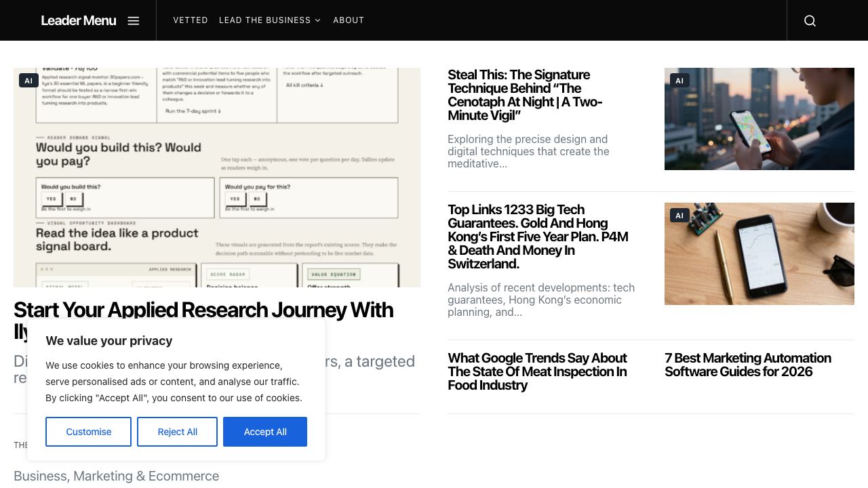The height and width of the screenshot is (488, 868).
Task: Go to the ABOUT page
Action: tap(349, 20)
